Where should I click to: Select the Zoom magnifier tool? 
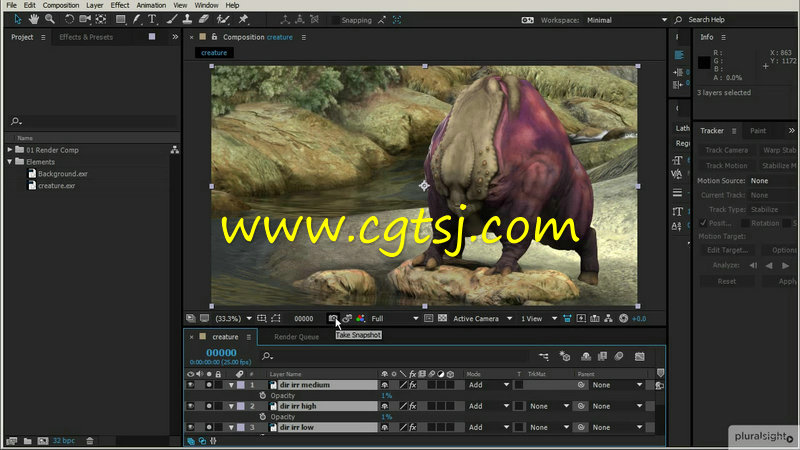point(49,19)
